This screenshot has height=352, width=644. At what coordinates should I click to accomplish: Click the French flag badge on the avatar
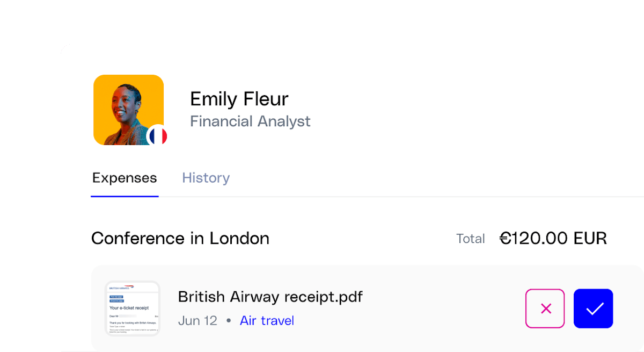pos(157,137)
